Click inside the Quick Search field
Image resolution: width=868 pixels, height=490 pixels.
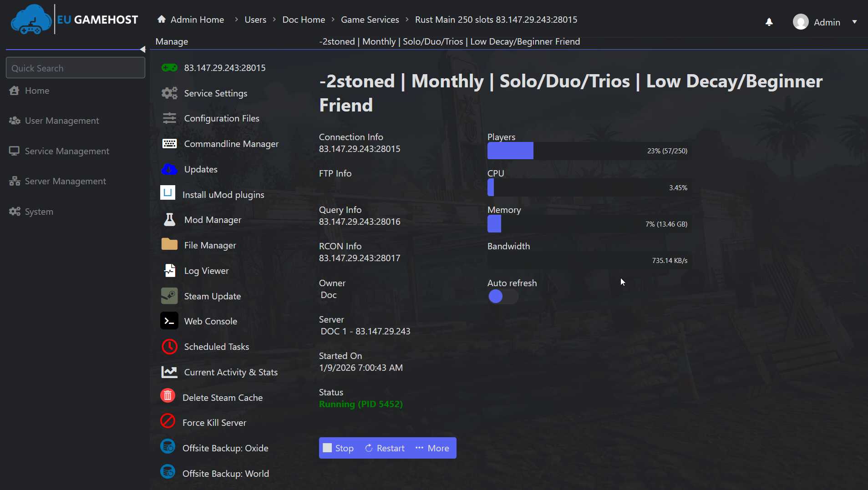click(75, 67)
